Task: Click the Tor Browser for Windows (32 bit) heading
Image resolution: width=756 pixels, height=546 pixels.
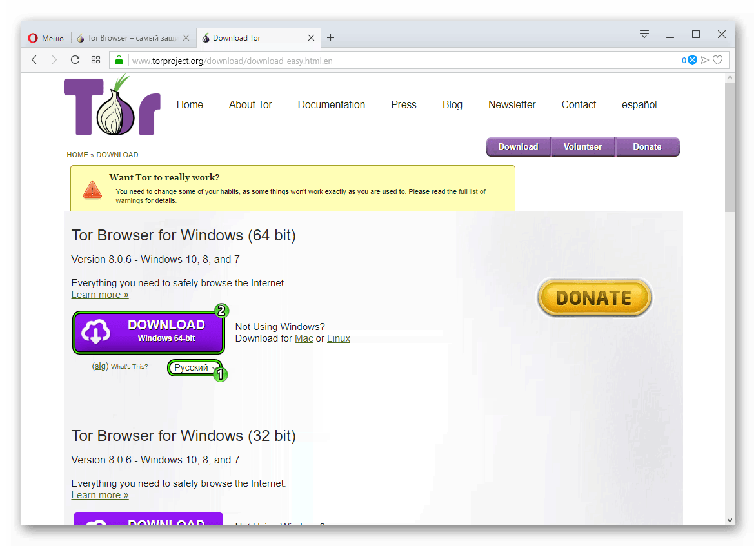Action: click(x=184, y=436)
